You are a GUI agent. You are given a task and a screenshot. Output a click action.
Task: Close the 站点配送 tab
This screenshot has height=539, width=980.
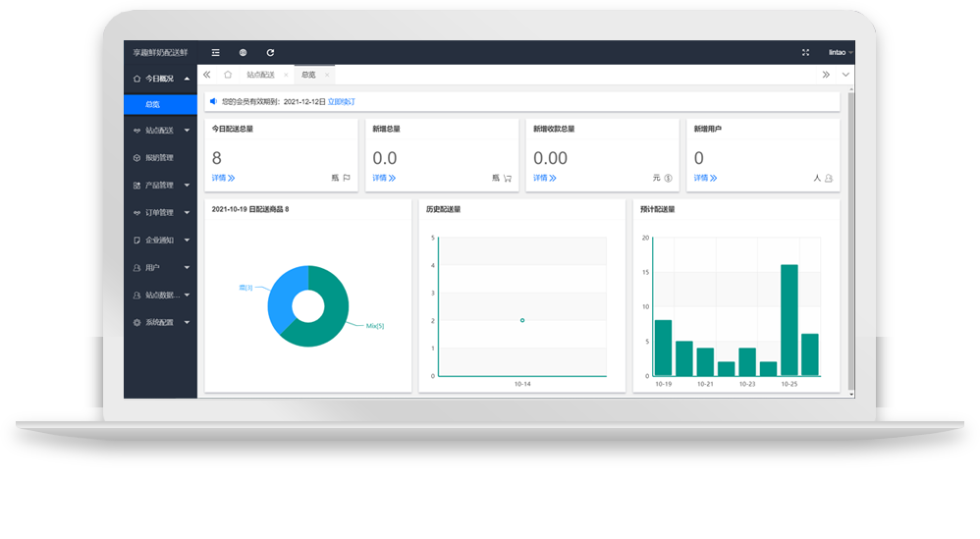[x=286, y=75]
